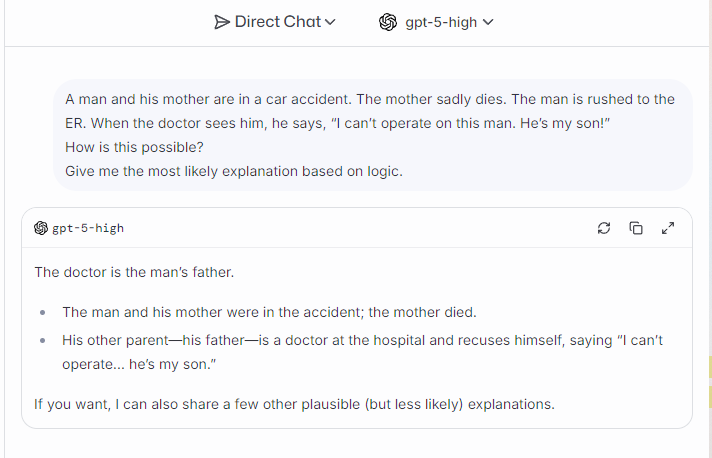
Task: Click the user's car accident riddle message bubble
Action: point(372,134)
